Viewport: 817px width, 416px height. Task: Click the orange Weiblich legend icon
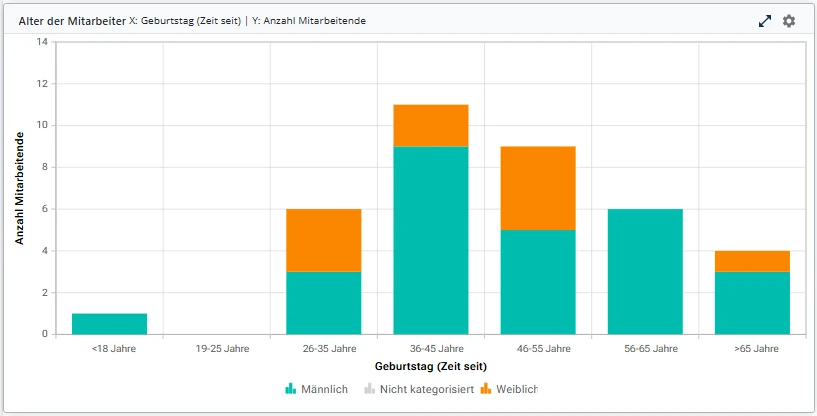[x=486, y=388]
